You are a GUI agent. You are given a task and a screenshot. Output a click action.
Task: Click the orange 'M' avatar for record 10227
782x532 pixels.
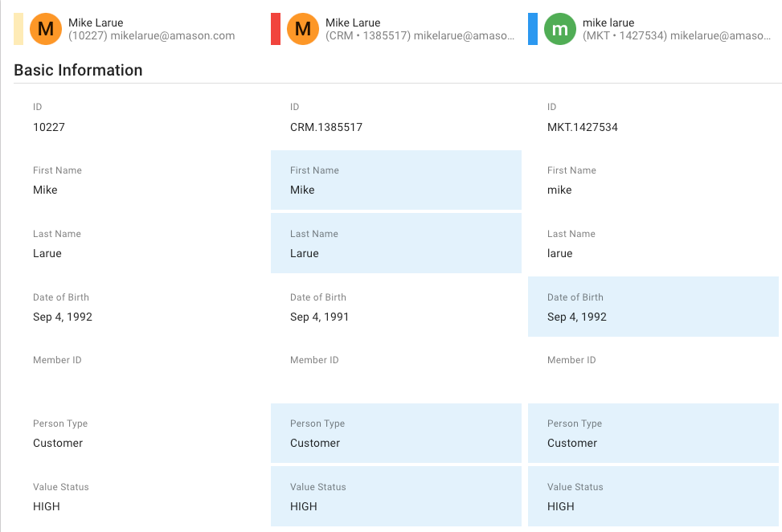tap(46, 29)
